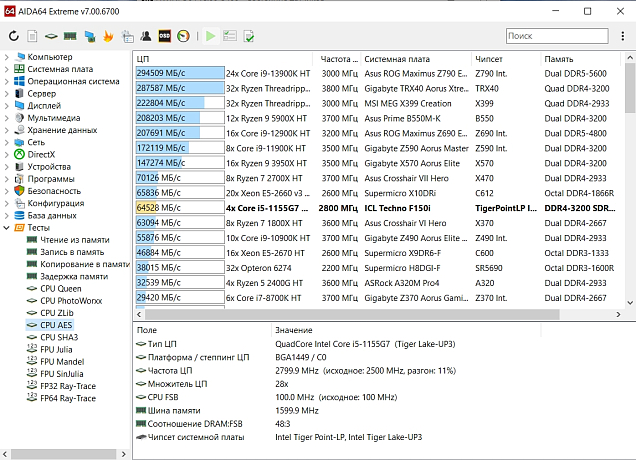Sort by the Частота ЦП column header

pyautogui.click(x=340, y=59)
